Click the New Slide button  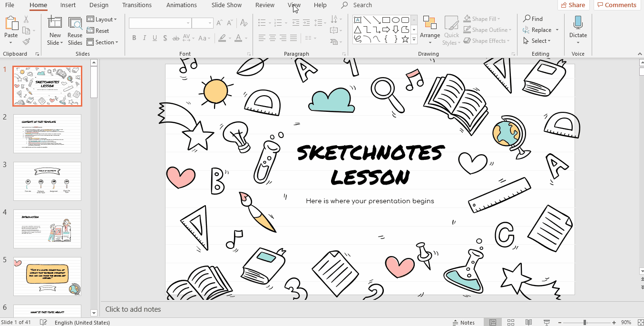(x=55, y=30)
